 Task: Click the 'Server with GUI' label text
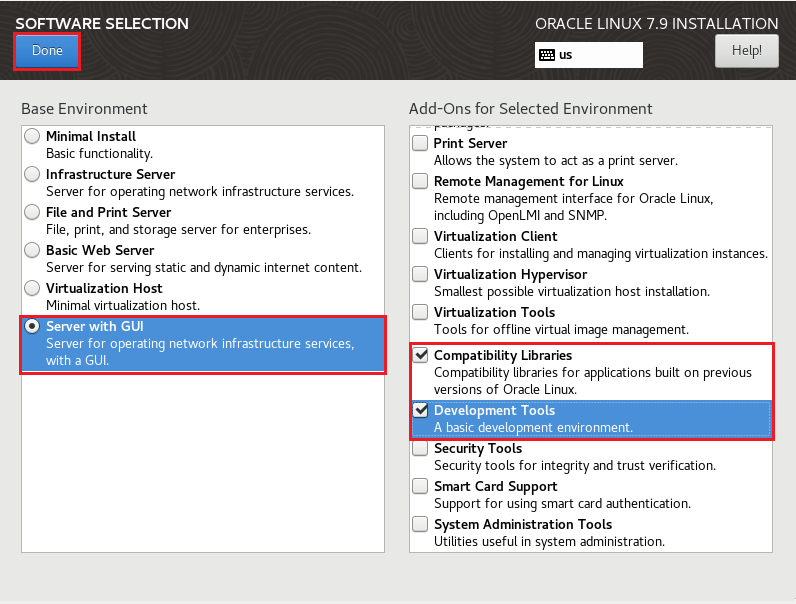coord(95,326)
